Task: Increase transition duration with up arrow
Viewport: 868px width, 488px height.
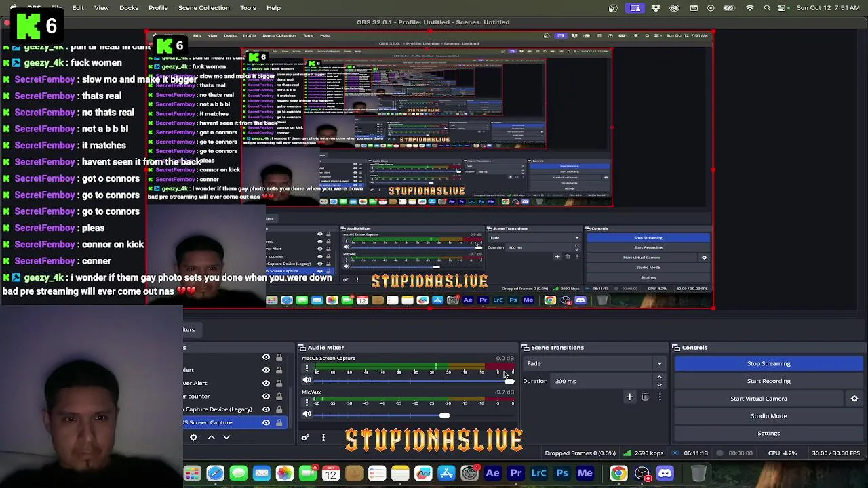Action: pyautogui.click(x=659, y=378)
